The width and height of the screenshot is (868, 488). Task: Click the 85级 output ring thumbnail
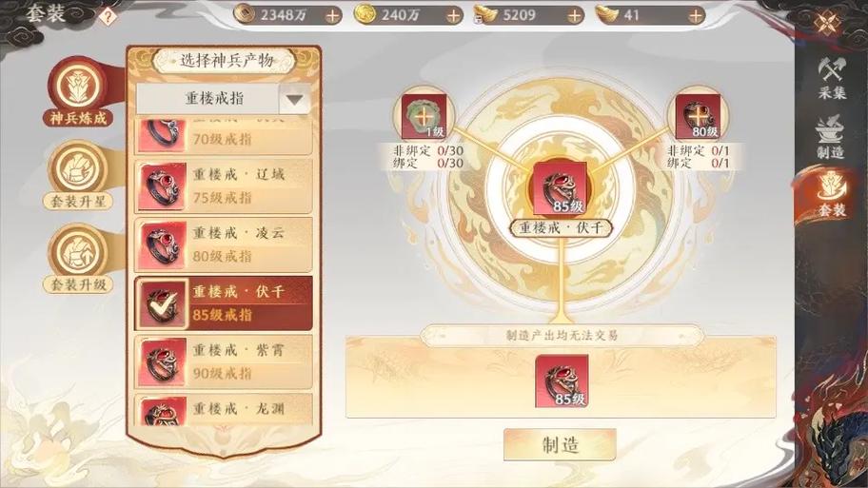coord(562,381)
